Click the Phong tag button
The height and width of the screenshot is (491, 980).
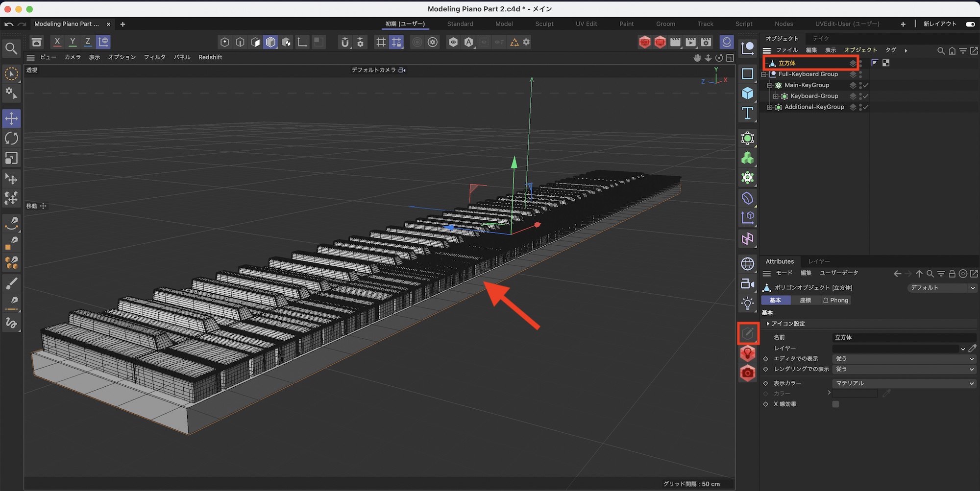(x=835, y=301)
